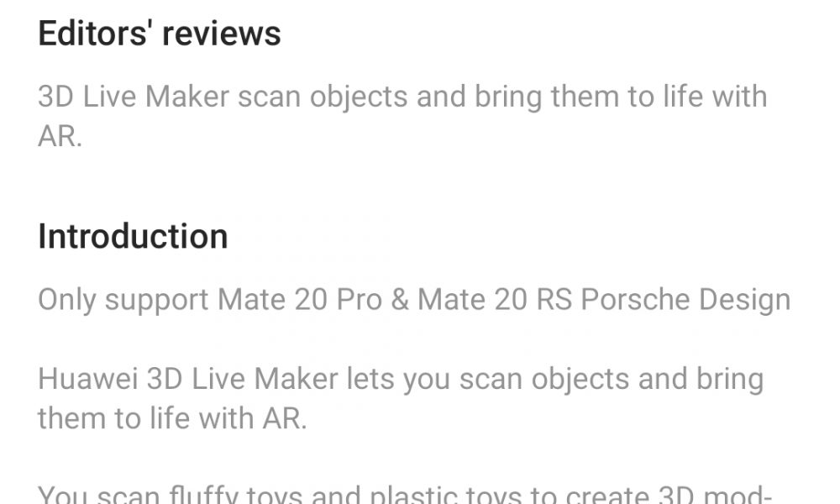Select 'plastic toys' in the bottom line

(x=445, y=495)
